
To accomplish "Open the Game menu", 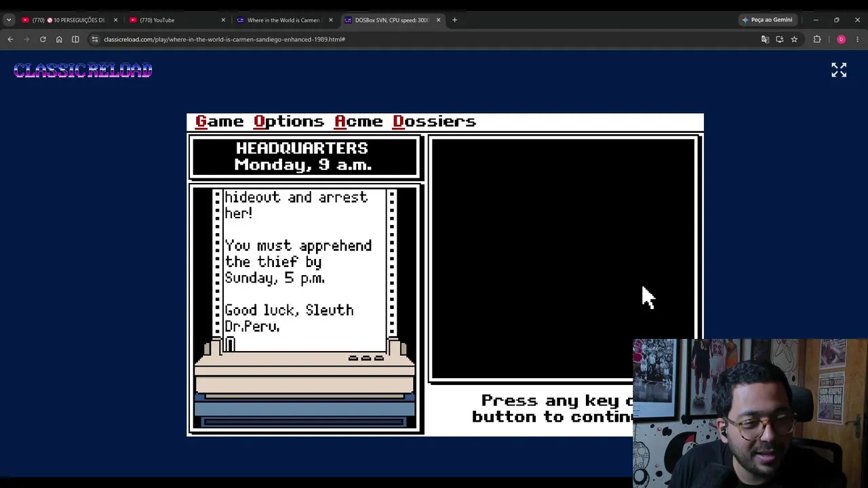I will pos(219,121).
